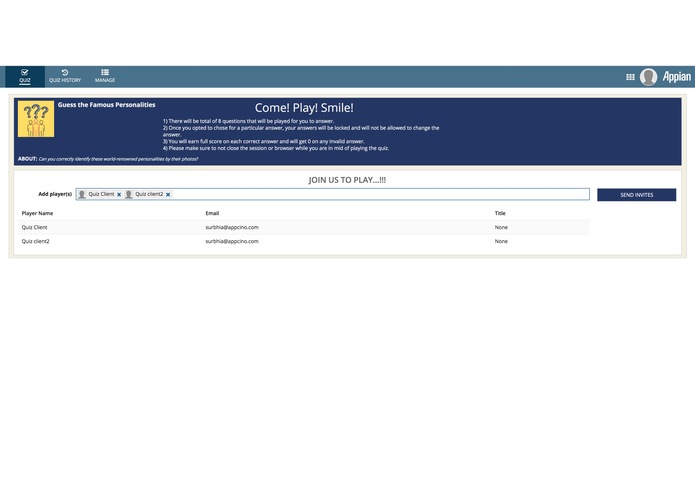Remove Quiz client2 from player picker
This screenshot has height=494, width=695.
click(168, 194)
